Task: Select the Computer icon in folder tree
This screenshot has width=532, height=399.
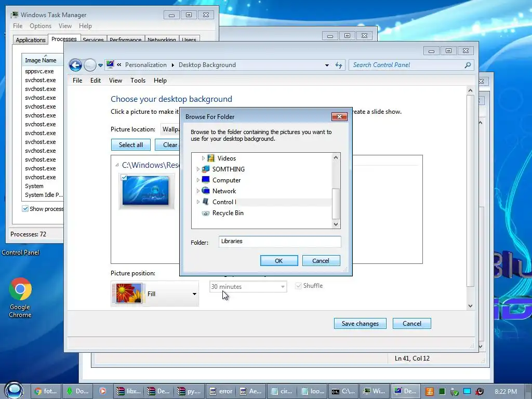Action: point(206,179)
